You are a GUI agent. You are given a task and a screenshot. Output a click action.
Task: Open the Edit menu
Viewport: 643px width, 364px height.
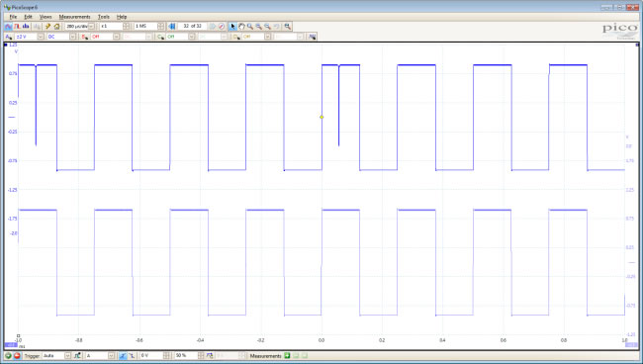click(x=28, y=17)
